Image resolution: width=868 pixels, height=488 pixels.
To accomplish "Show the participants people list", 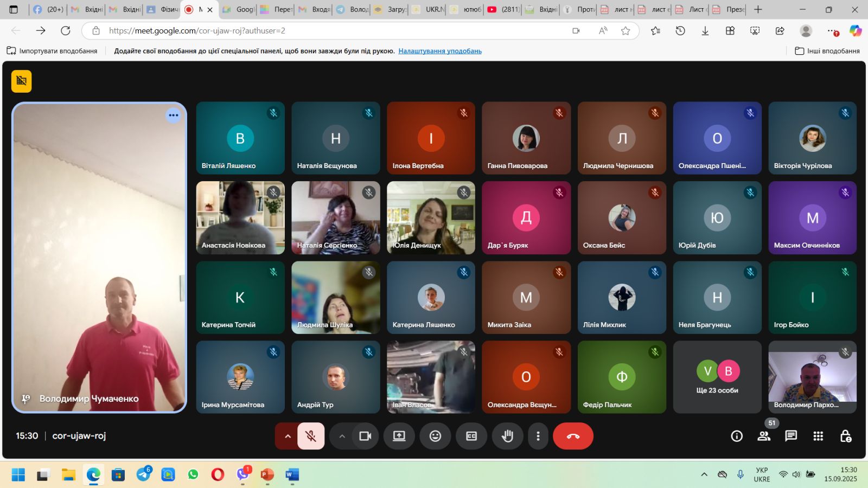I will 764,436.
